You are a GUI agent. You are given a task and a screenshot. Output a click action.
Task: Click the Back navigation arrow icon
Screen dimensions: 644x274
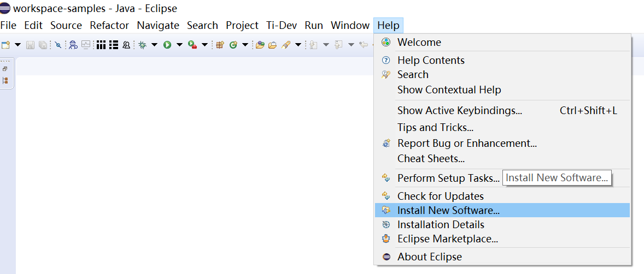pos(364,45)
